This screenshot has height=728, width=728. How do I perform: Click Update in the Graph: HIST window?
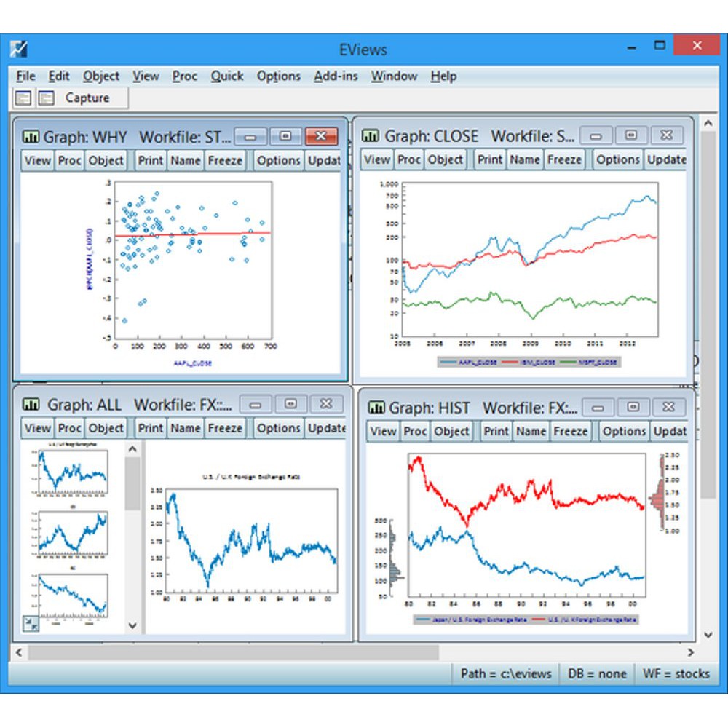[669, 431]
